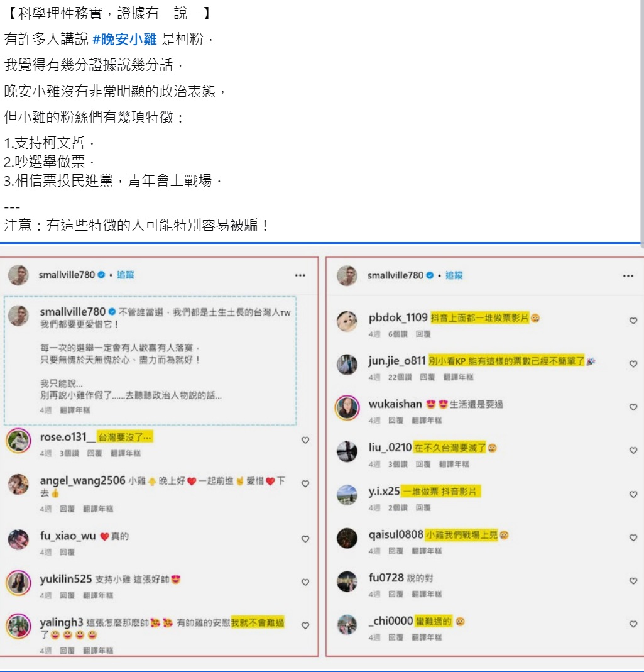Toggle like on liu_.0210 comment

pos(633,451)
